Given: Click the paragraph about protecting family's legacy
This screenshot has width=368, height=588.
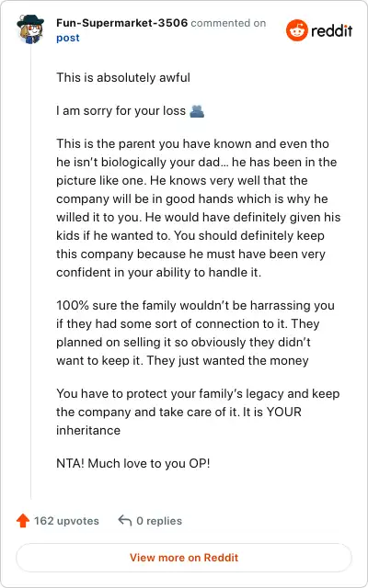Looking at the screenshot, I should (x=198, y=412).
